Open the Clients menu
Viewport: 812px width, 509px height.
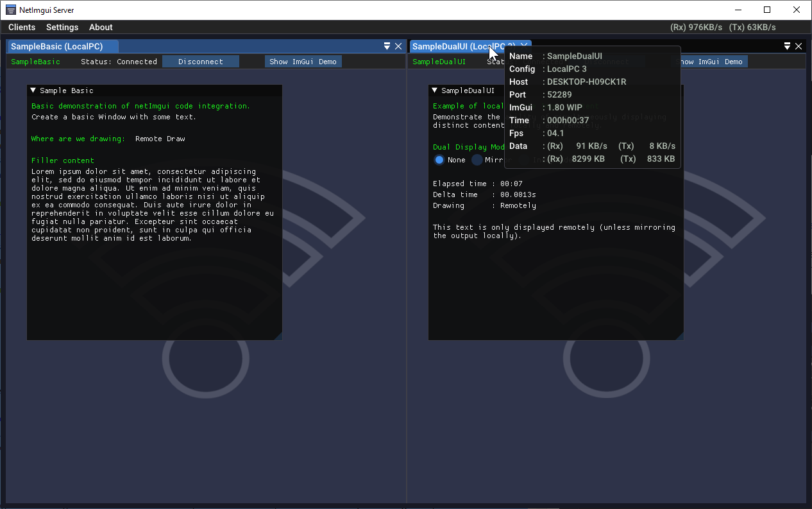click(22, 27)
